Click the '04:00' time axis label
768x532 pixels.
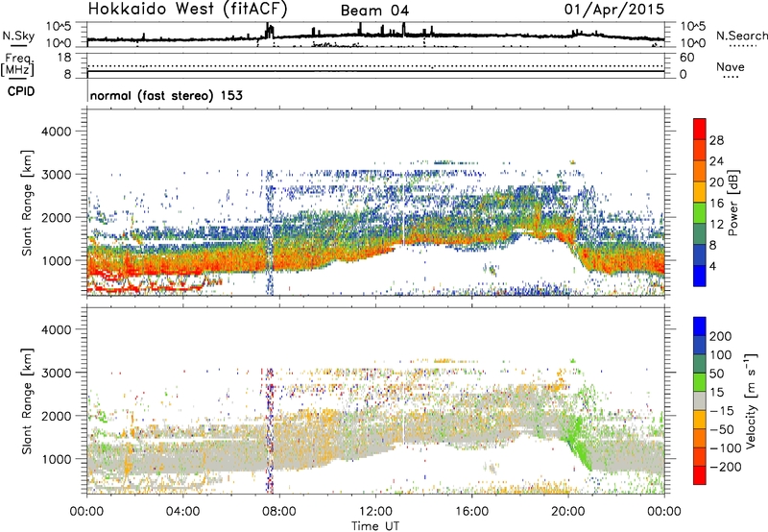[183, 512]
